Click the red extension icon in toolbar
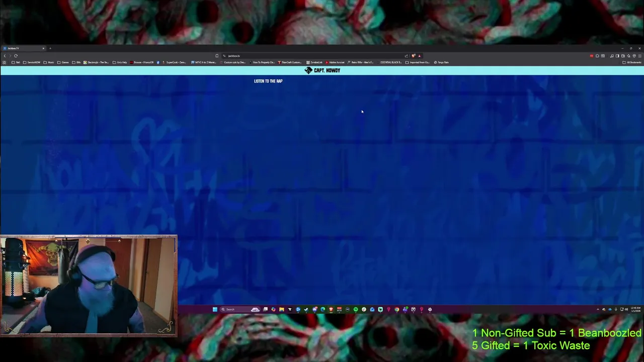The image size is (644, 362). click(x=592, y=56)
